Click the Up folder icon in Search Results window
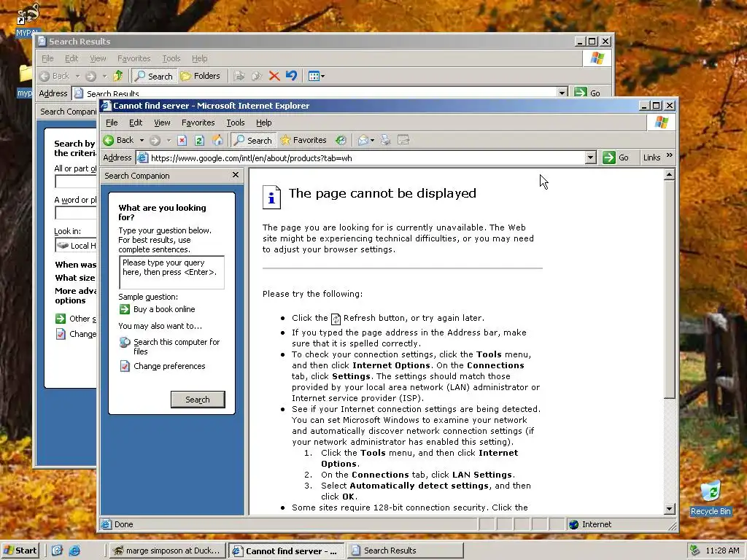Viewport: 747px width, 560px height. pos(117,76)
